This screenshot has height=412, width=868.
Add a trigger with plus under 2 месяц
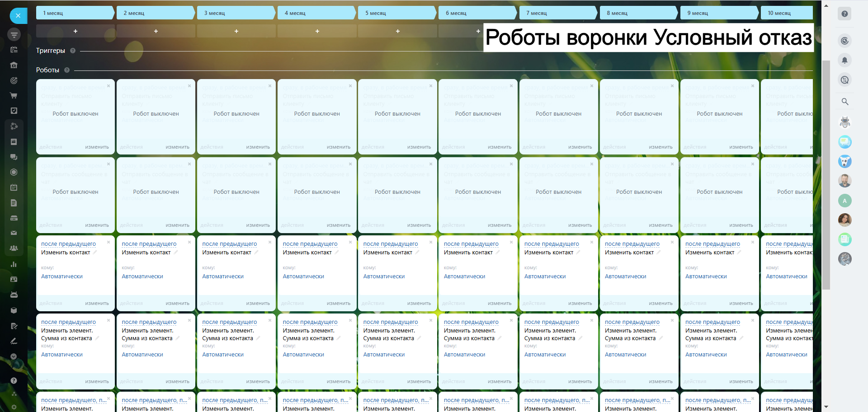click(x=156, y=31)
